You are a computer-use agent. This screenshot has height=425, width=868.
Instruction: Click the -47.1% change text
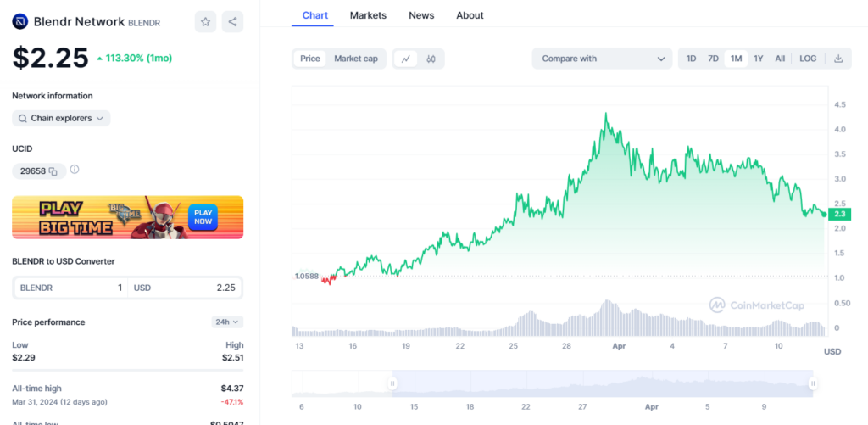point(231,402)
